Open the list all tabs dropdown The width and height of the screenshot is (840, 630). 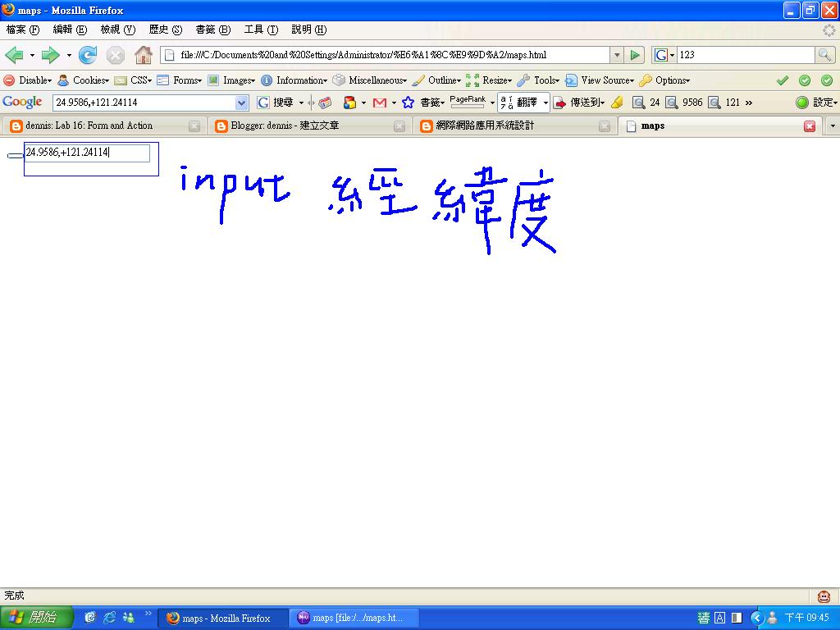833,126
